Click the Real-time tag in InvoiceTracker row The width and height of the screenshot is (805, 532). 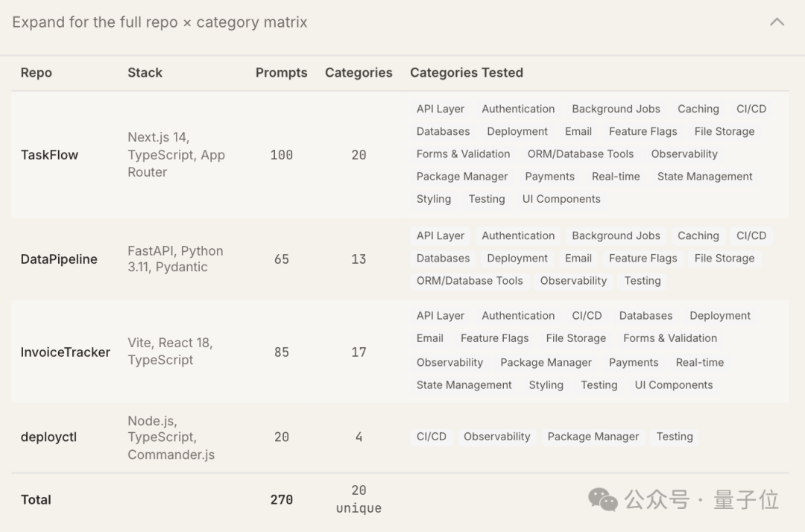click(x=699, y=363)
